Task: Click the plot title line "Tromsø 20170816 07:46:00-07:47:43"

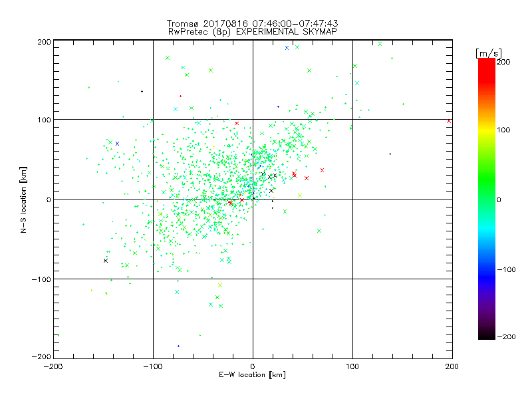Action: point(252,23)
